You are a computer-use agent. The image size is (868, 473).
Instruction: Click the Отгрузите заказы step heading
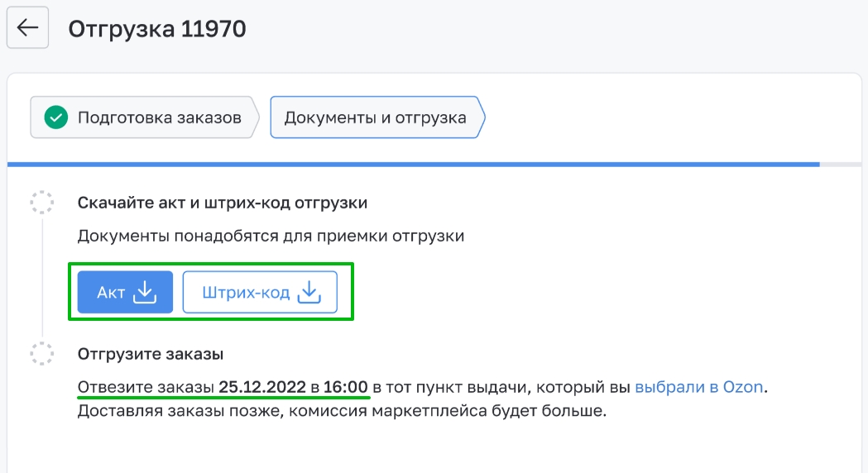click(151, 354)
